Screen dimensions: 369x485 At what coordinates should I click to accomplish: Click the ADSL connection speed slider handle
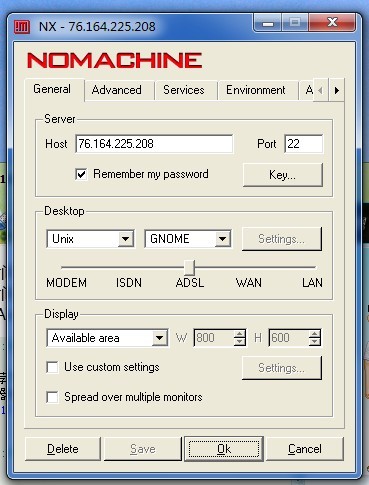pyautogui.click(x=189, y=268)
